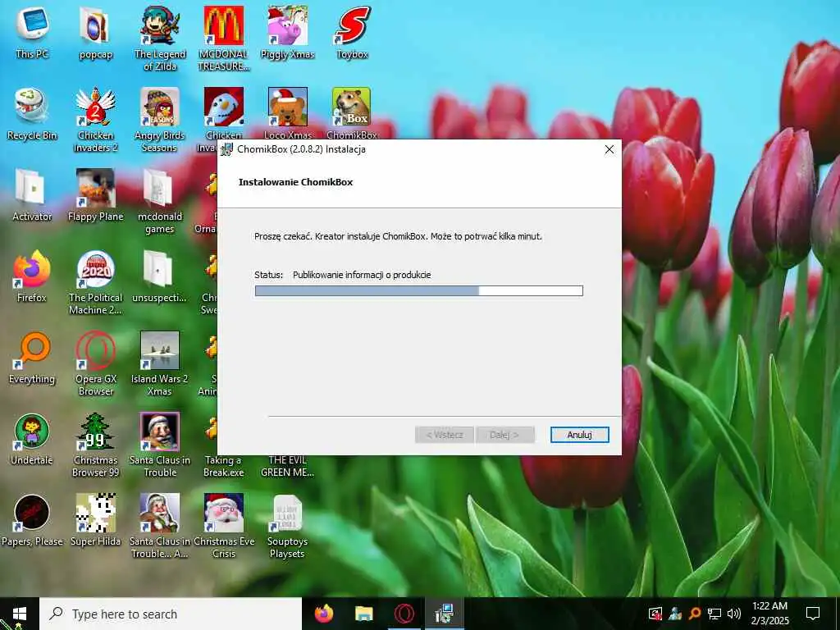Open Opera from the taskbar
The height and width of the screenshot is (630, 840).
tap(404, 614)
